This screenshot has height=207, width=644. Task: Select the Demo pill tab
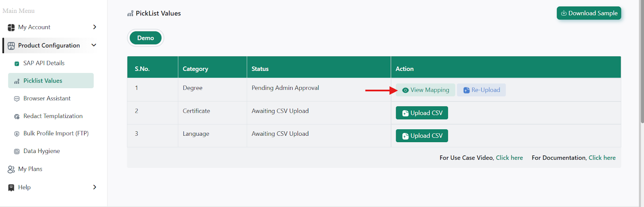146,38
